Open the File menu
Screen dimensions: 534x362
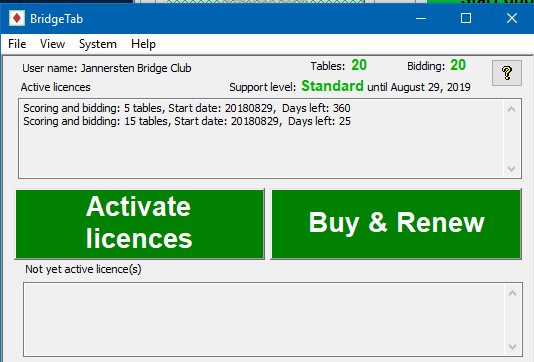[17, 44]
